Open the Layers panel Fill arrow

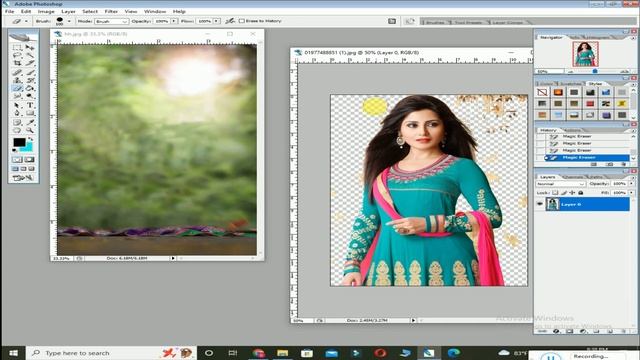tap(631, 193)
